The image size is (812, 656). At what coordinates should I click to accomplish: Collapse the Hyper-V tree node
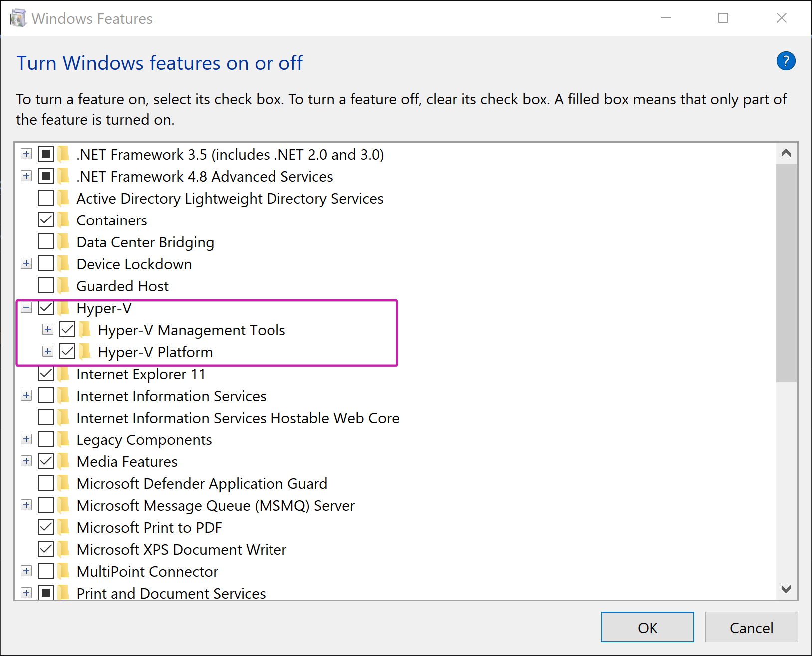click(26, 308)
